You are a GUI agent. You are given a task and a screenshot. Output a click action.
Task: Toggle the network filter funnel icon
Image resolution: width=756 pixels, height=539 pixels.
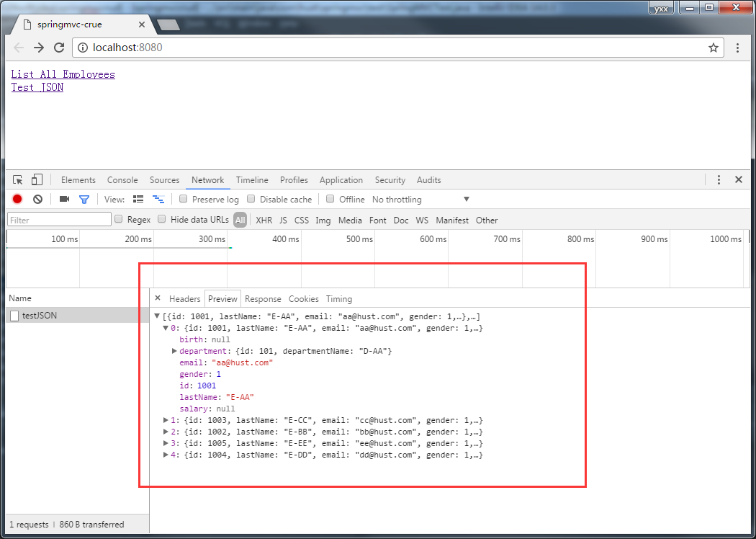tap(84, 199)
